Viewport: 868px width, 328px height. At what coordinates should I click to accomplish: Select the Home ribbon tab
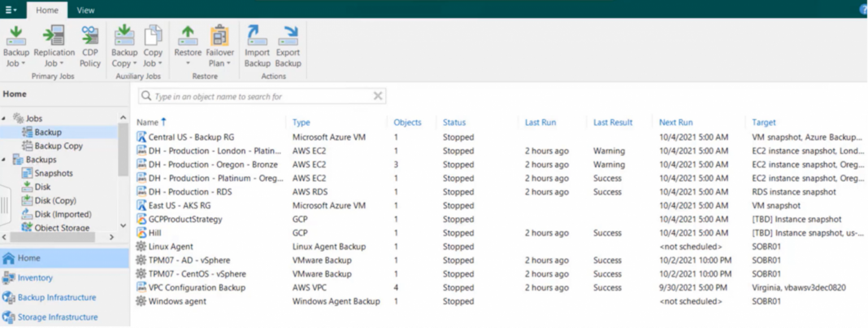(x=47, y=10)
